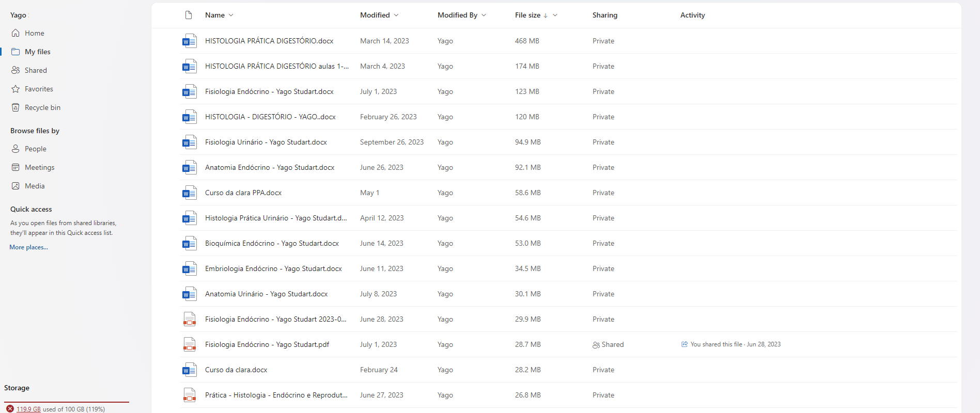The height and width of the screenshot is (413, 980).
Task: Expand the Name column sort dropdown
Action: click(x=231, y=15)
